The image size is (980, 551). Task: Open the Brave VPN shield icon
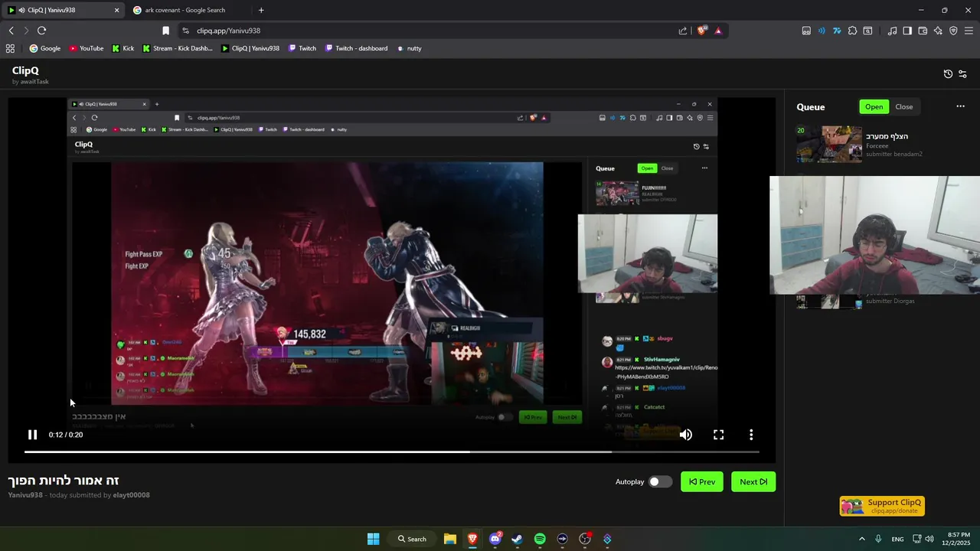click(x=953, y=31)
